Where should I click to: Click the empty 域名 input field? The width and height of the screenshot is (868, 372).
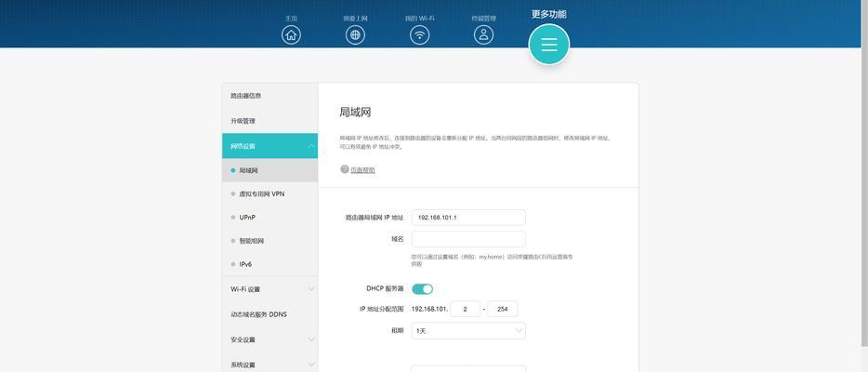[x=468, y=239]
